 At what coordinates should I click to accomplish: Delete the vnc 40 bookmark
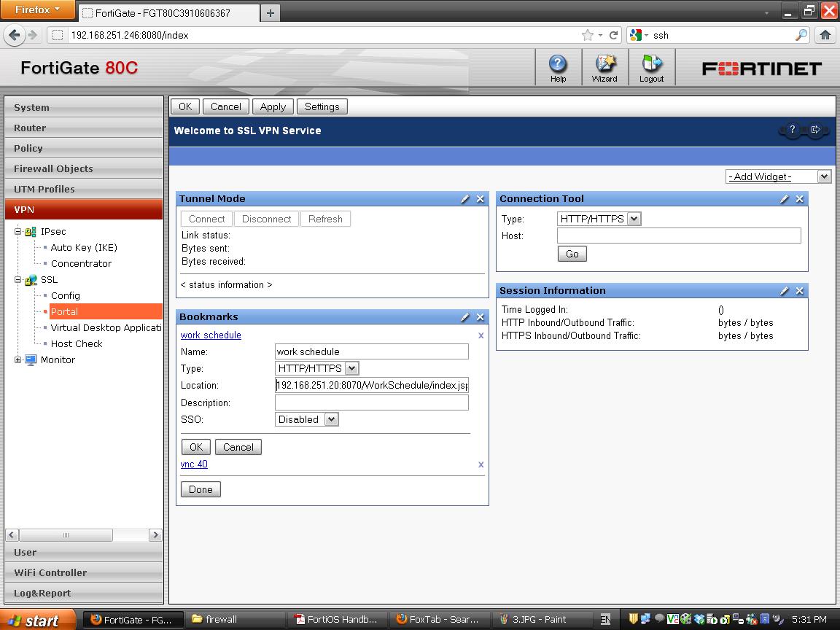(x=481, y=464)
